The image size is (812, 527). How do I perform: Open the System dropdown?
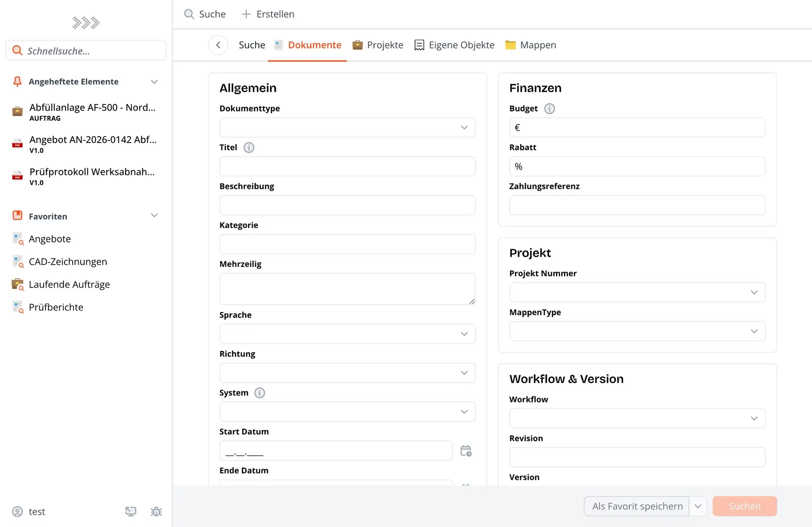[x=347, y=412]
